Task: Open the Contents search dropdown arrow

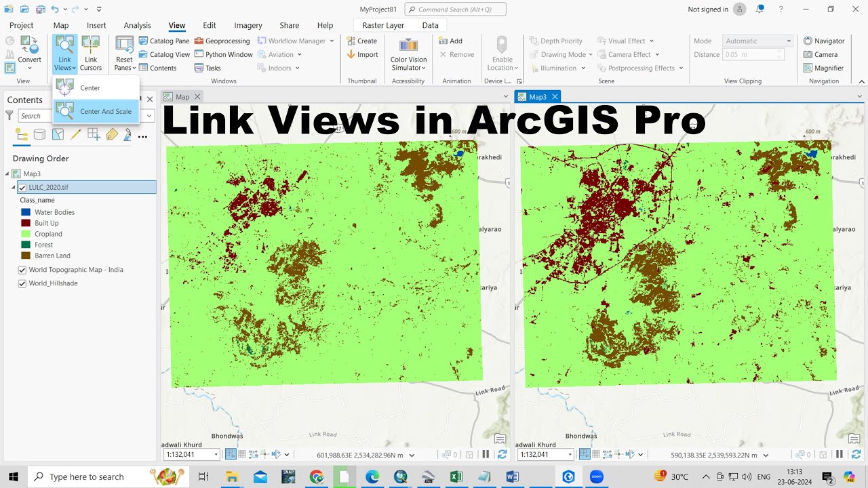Action: pyautogui.click(x=149, y=116)
